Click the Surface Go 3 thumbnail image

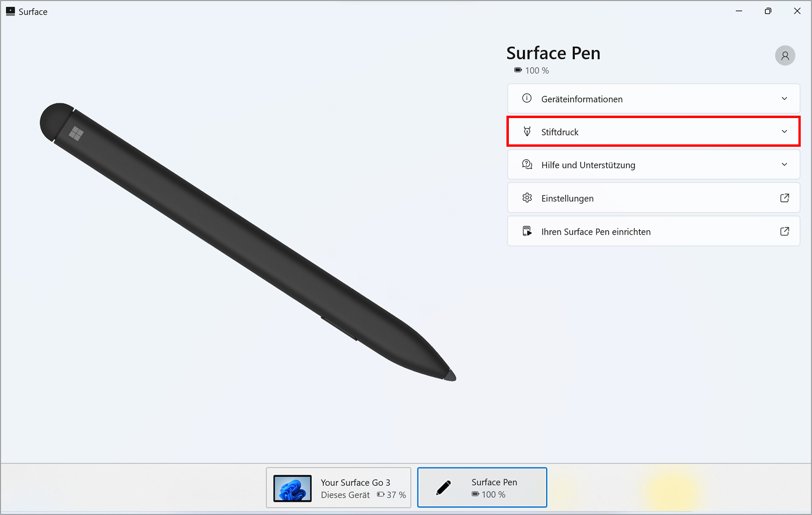point(292,488)
